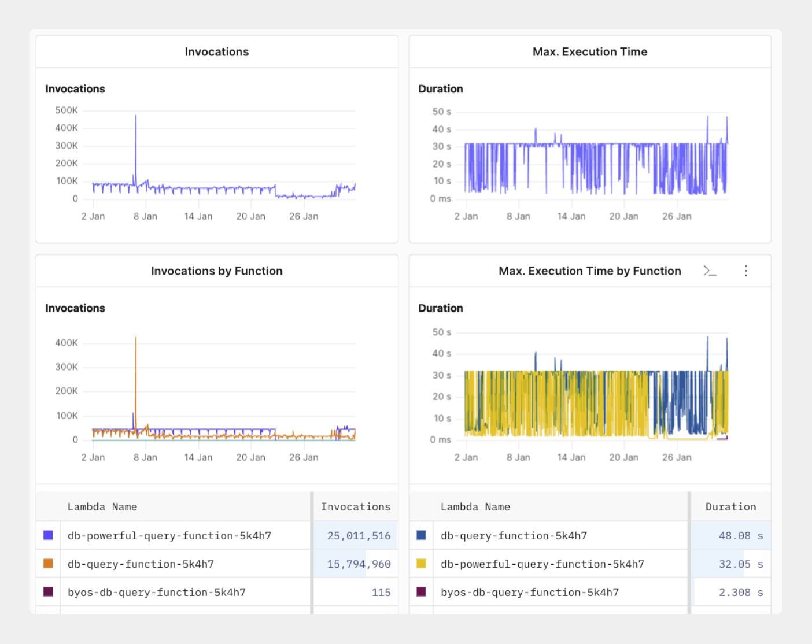Click the 26 Jan axis label on Invocations chart
This screenshot has height=644, width=812.
pyautogui.click(x=303, y=216)
